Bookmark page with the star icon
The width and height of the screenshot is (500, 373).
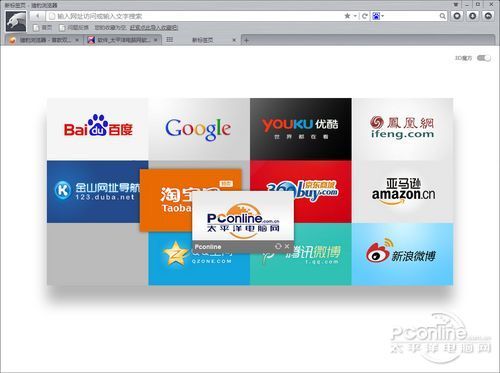click(347, 16)
